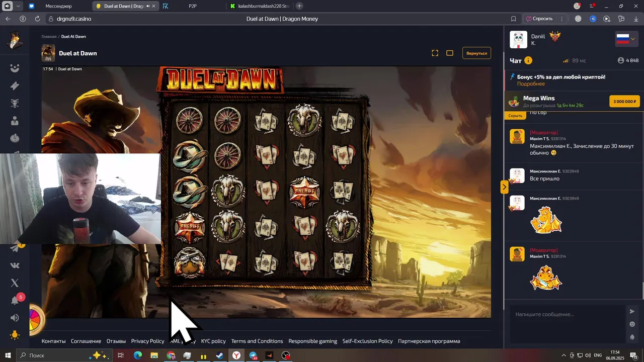Go back with browser back arrow
Screen dimensions: 644x362
8,19
